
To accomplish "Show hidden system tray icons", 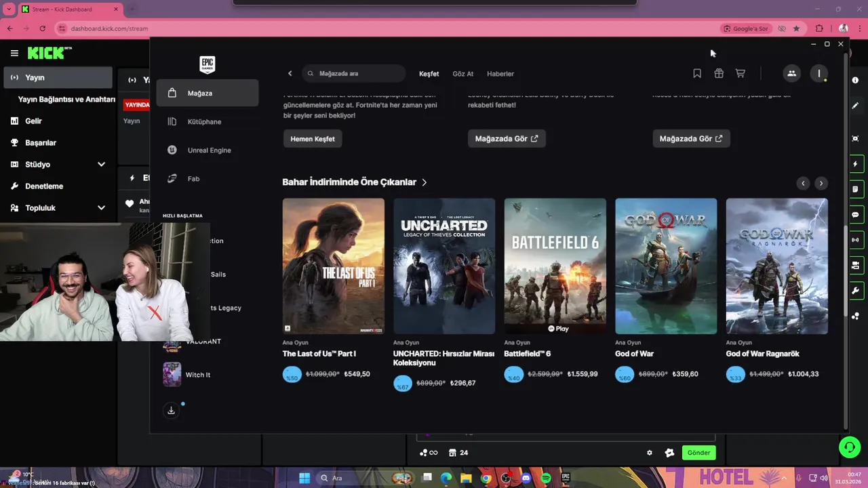I will 785,478.
